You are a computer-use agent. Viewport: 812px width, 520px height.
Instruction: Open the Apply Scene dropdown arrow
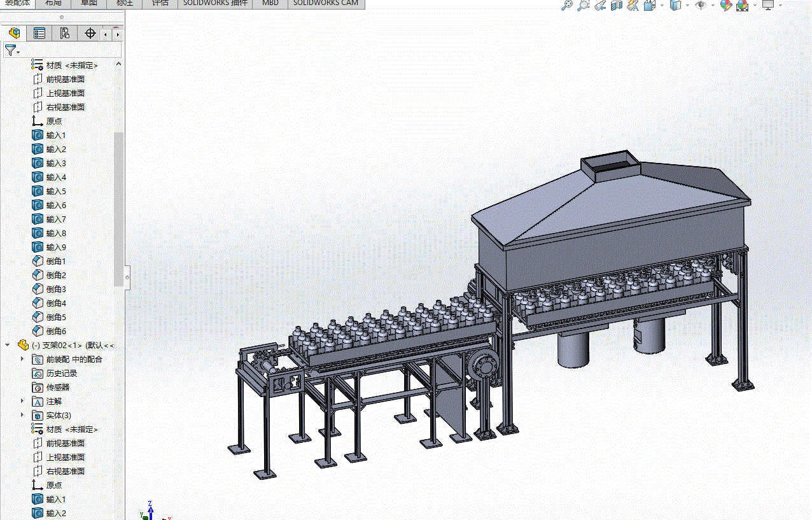click(x=755, y=5)
